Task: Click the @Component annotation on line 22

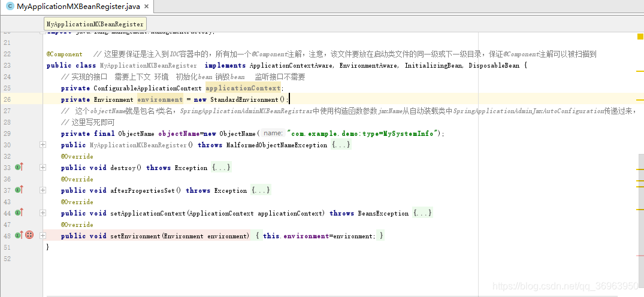Action: click(x=65, y=54)
